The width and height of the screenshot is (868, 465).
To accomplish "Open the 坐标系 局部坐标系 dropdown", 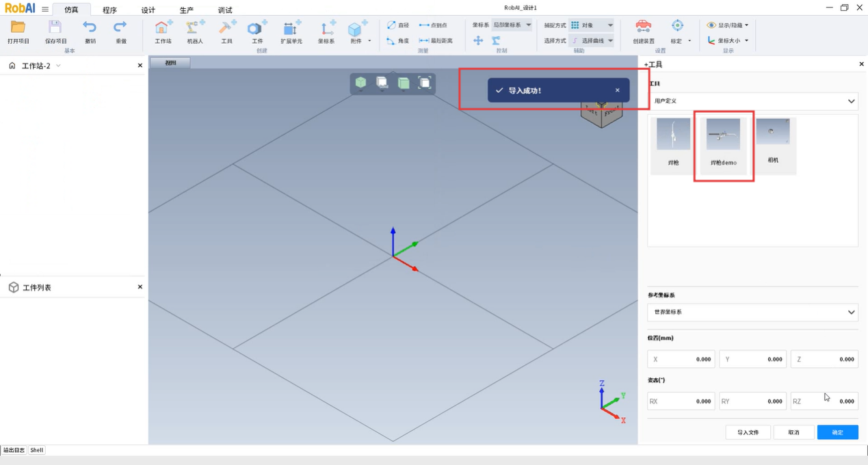I will coord(512,25).
